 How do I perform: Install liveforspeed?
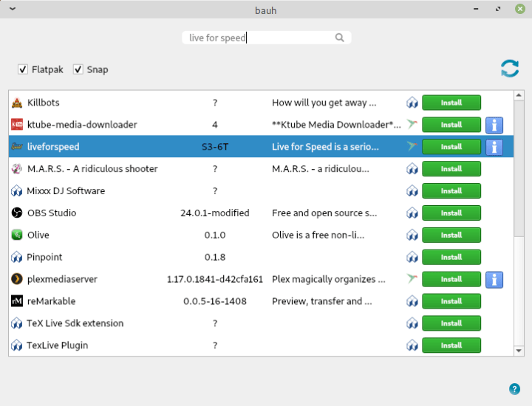451,147
